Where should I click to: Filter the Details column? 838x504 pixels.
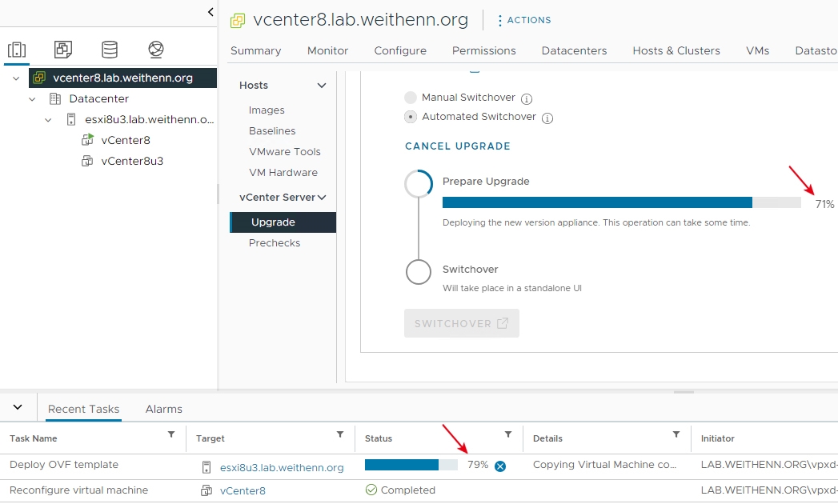point(676,434)
